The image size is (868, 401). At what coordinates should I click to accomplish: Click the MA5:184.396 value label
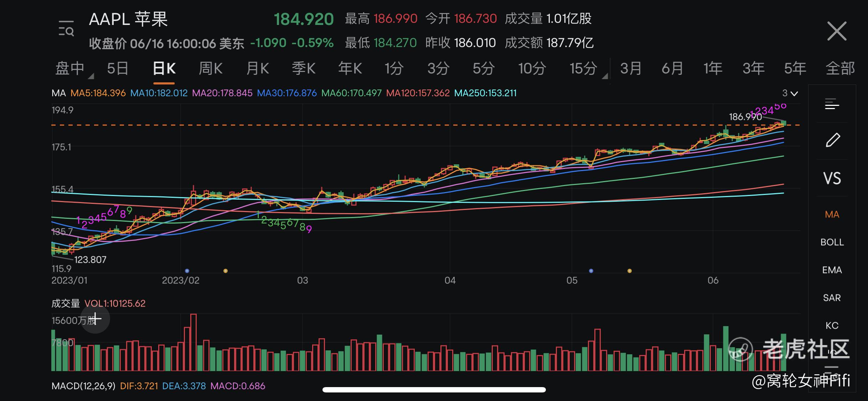click(x=98, y=93)
